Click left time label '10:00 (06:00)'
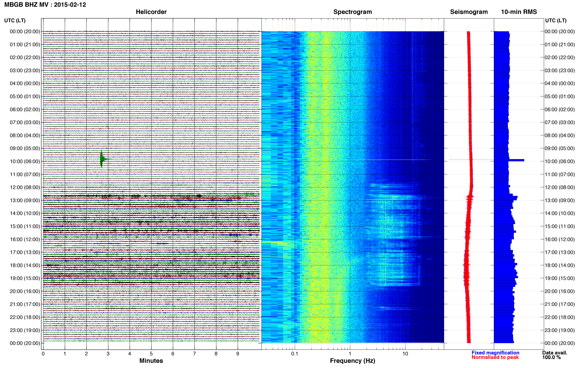Image resolution: width=588 pixels, height=368 pixels. click(25, 161)
